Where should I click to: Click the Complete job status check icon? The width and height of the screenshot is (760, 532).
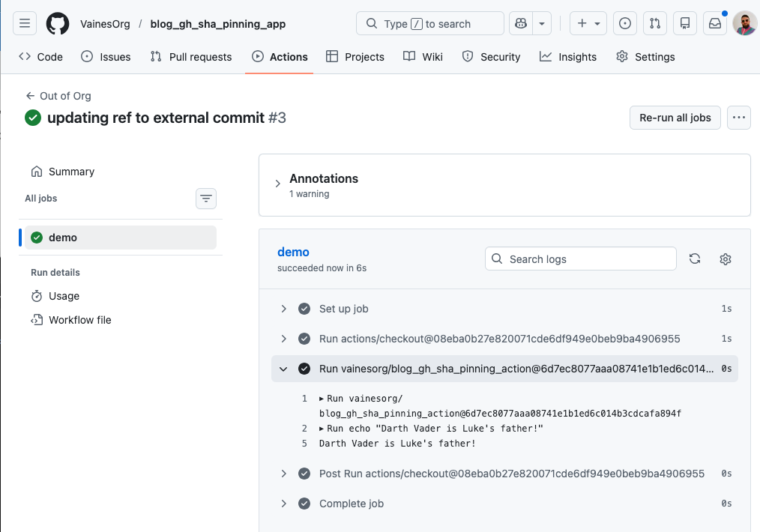(x=304, y=504)
